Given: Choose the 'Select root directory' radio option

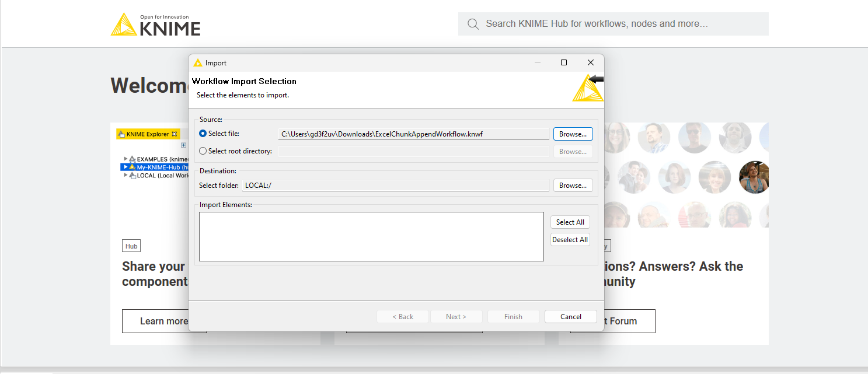Looking at the screenshot, I should coord(203,151).
